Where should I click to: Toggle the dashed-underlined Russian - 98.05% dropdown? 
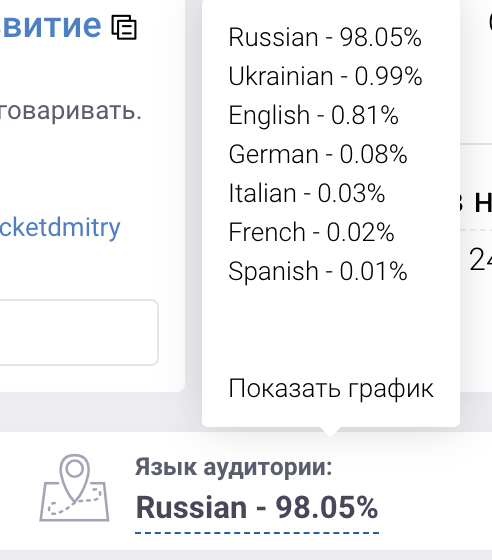(257, 508)
